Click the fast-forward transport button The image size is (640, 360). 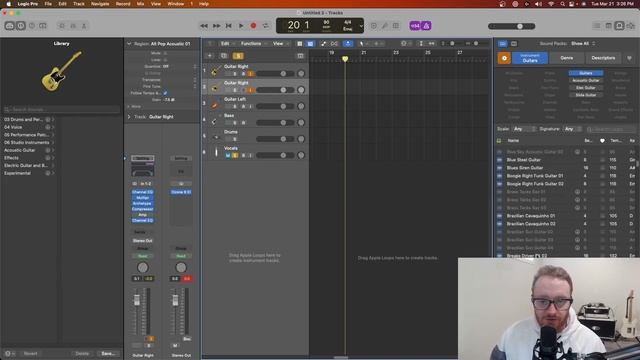click(x=216, y=26)
